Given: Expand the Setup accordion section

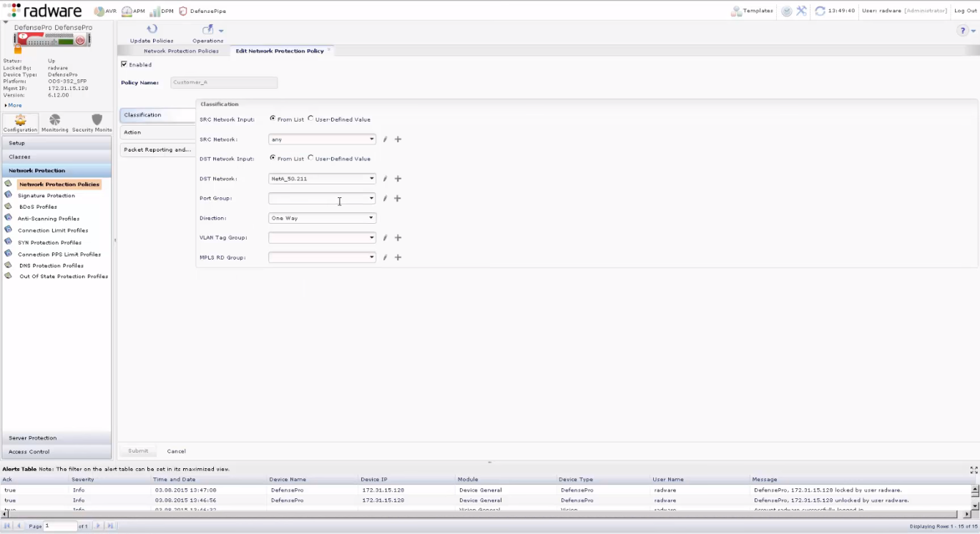Looking at the screenshot, I should pyautogui.click(x=57, y=143).
